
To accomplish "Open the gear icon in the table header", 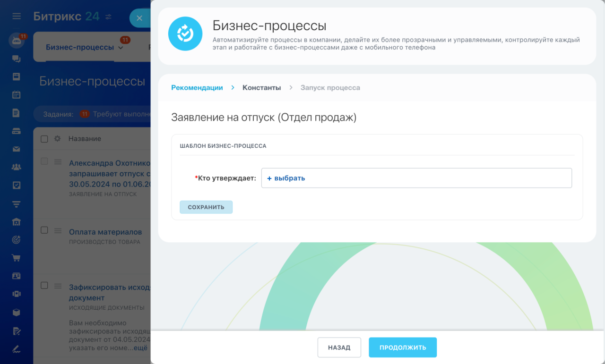I will click(x=57, y=139).
